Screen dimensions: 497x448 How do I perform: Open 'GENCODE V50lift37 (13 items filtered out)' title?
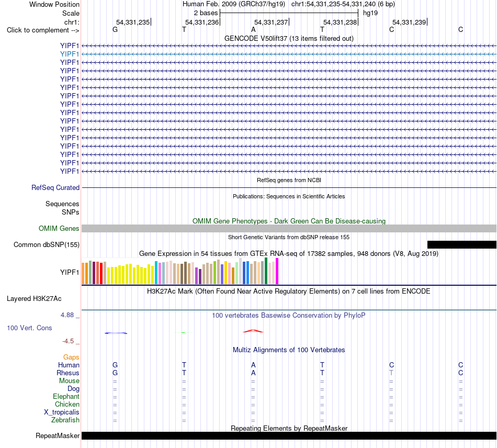pos(289,38)
